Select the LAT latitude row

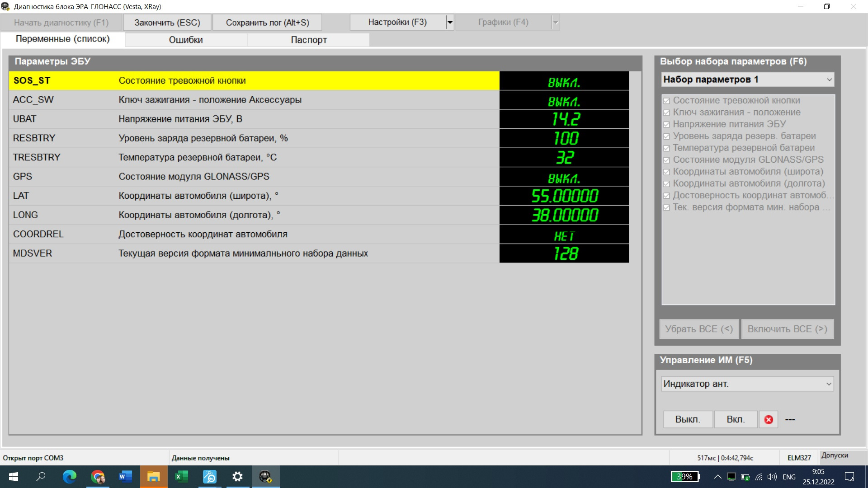[x=319, y=196]
